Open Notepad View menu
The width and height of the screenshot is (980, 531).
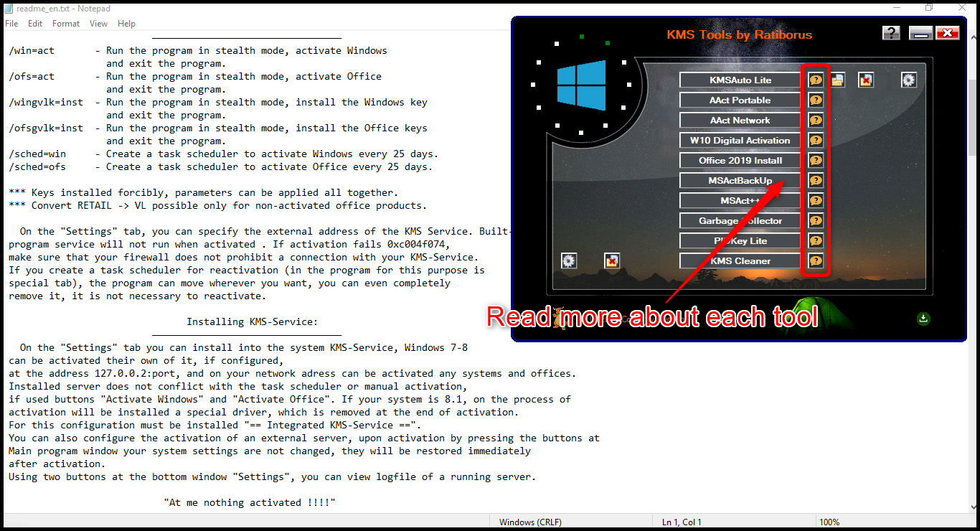point(99,24)
